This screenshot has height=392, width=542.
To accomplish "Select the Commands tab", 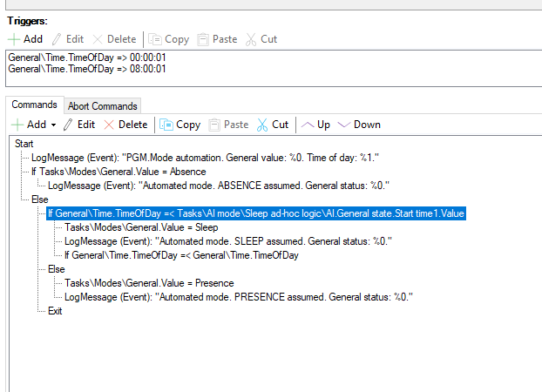I will tap(34, 105).
